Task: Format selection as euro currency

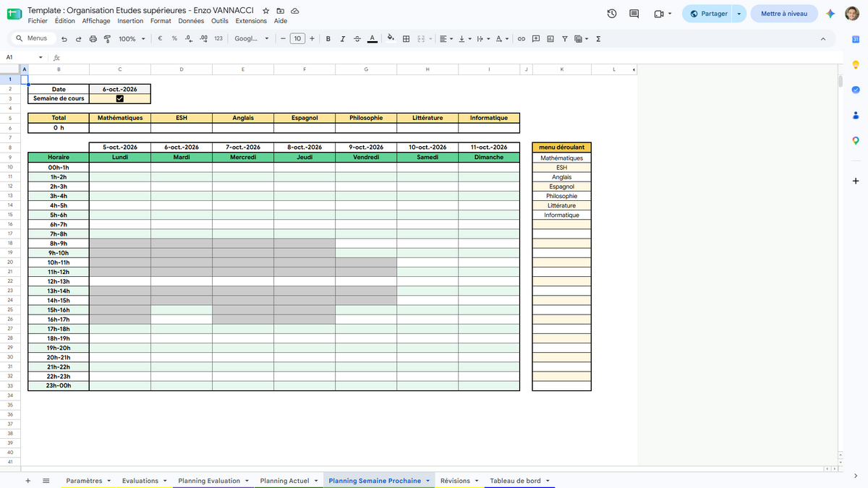Action: pyautogui.click(x=159, y=39)
